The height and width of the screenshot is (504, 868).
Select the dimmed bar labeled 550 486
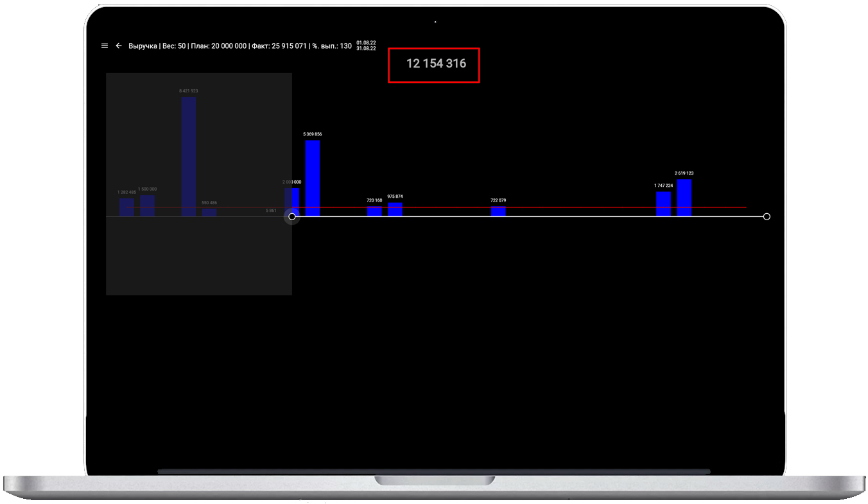[209, 212]
